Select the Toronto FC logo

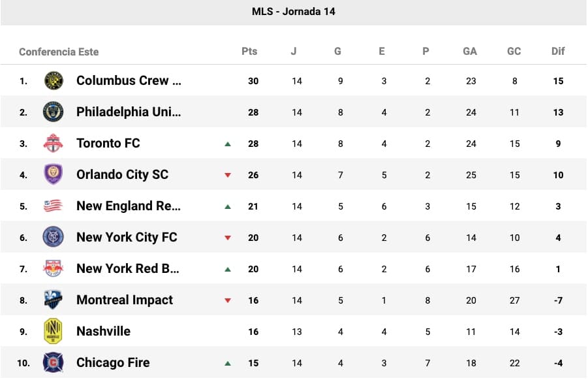click(54, 144)
